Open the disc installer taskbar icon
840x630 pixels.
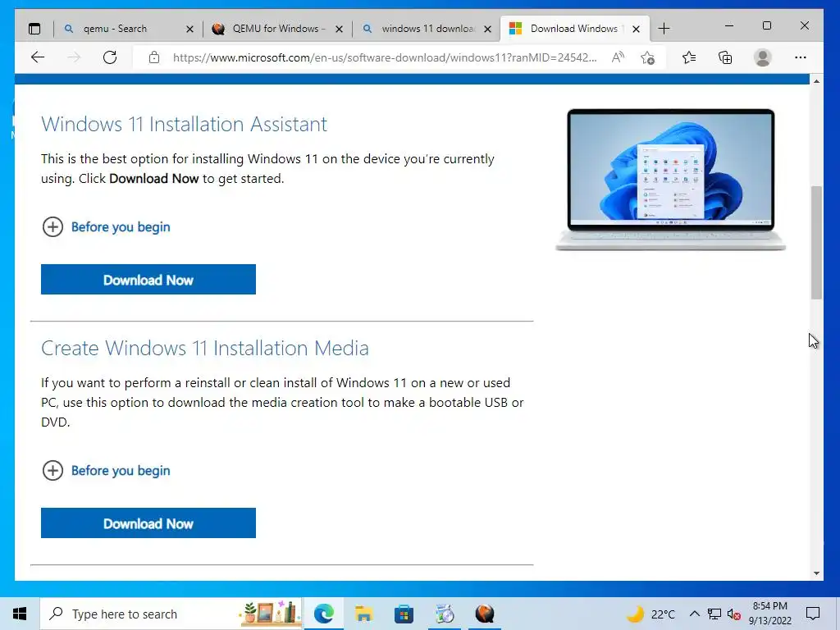coord(444,614)
